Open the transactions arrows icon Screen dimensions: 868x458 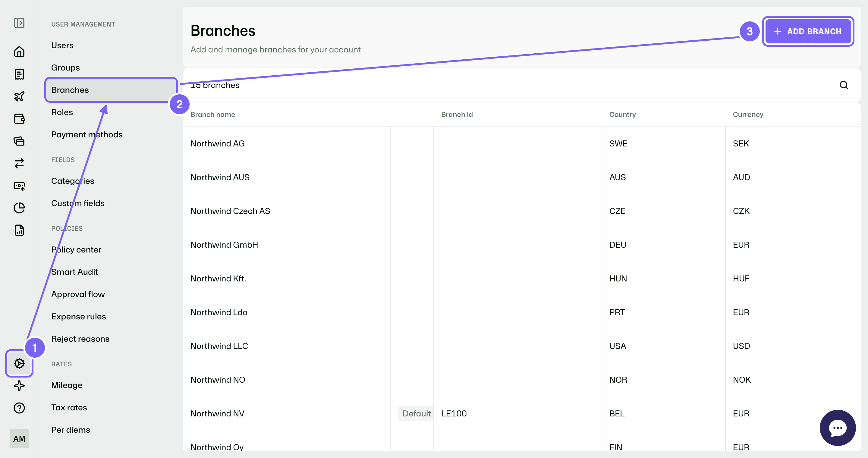coord(19,163)
